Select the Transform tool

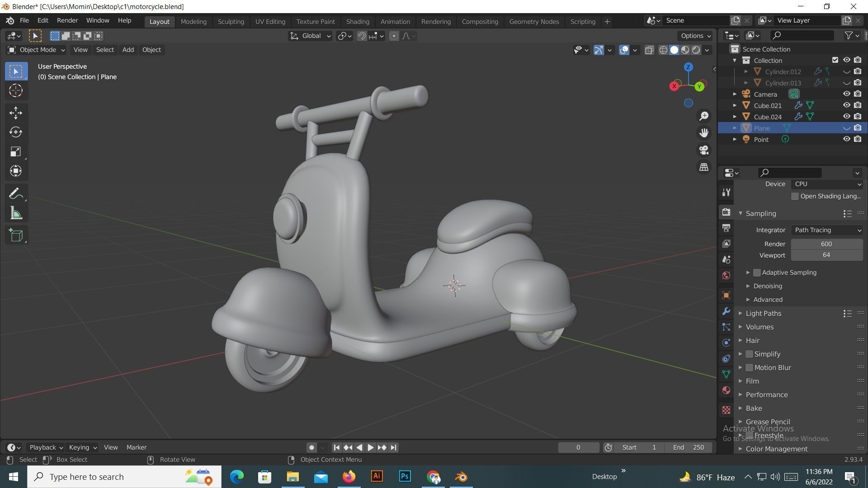pyautogui.click(x=16, y=171)
